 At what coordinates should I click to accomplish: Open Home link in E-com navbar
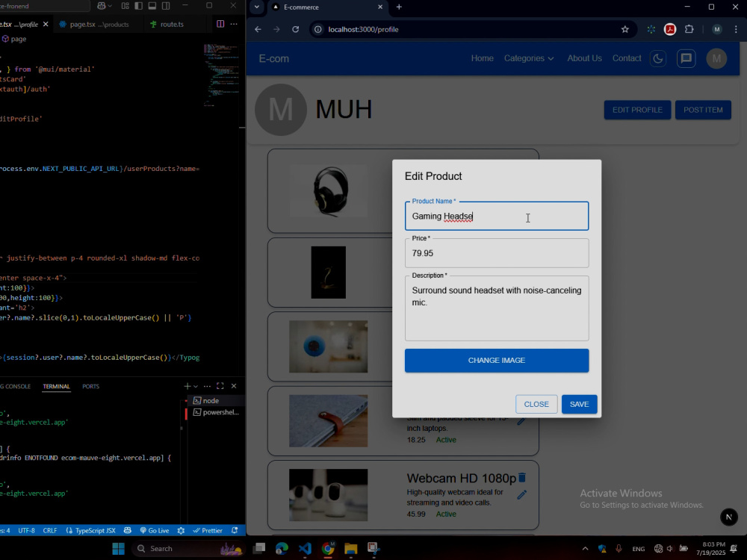tap(482, 58)
